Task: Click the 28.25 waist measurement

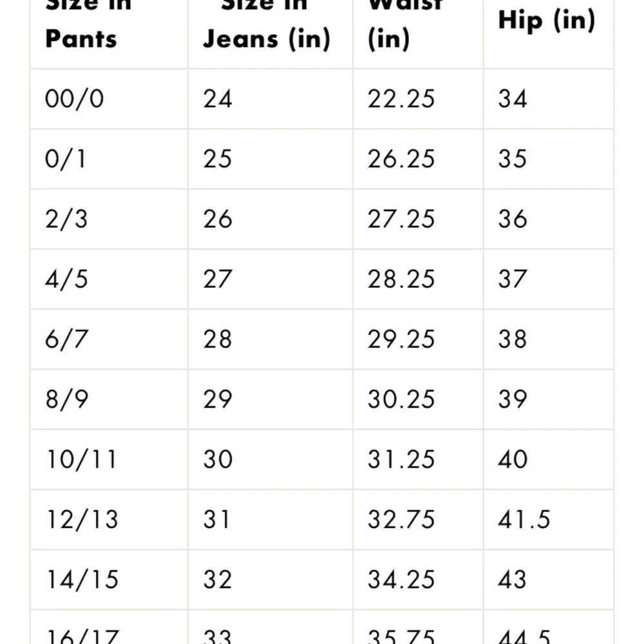Action: click(401, 279)
